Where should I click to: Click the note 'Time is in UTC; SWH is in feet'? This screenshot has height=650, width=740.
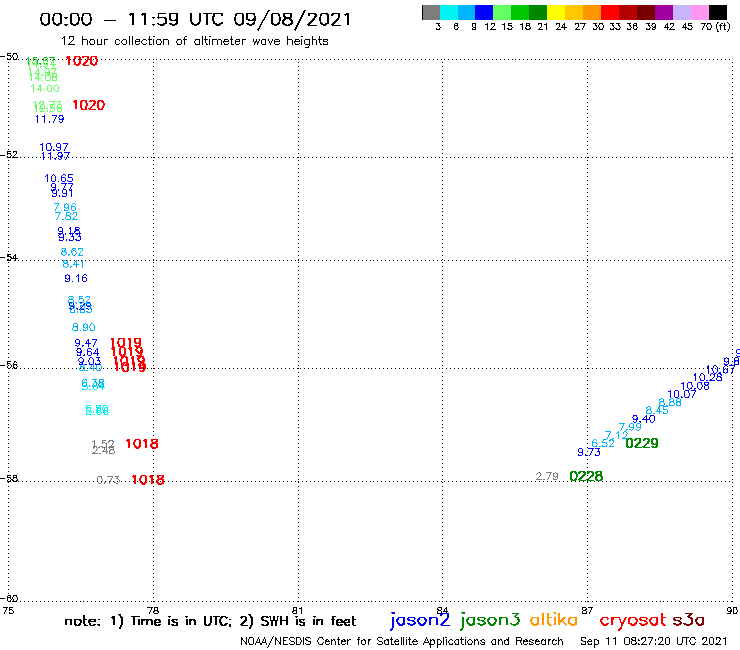[210, 621]
